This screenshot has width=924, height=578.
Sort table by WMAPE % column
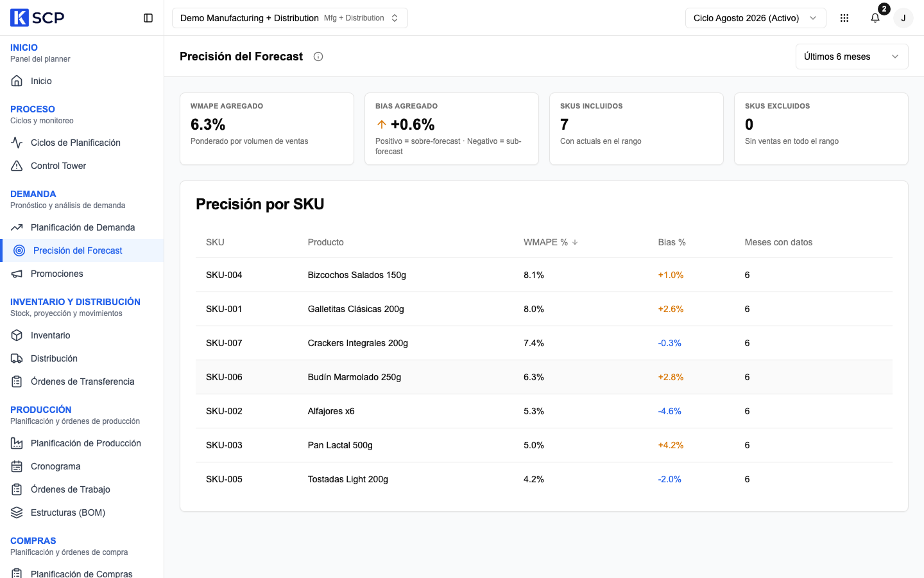point(551,242)
